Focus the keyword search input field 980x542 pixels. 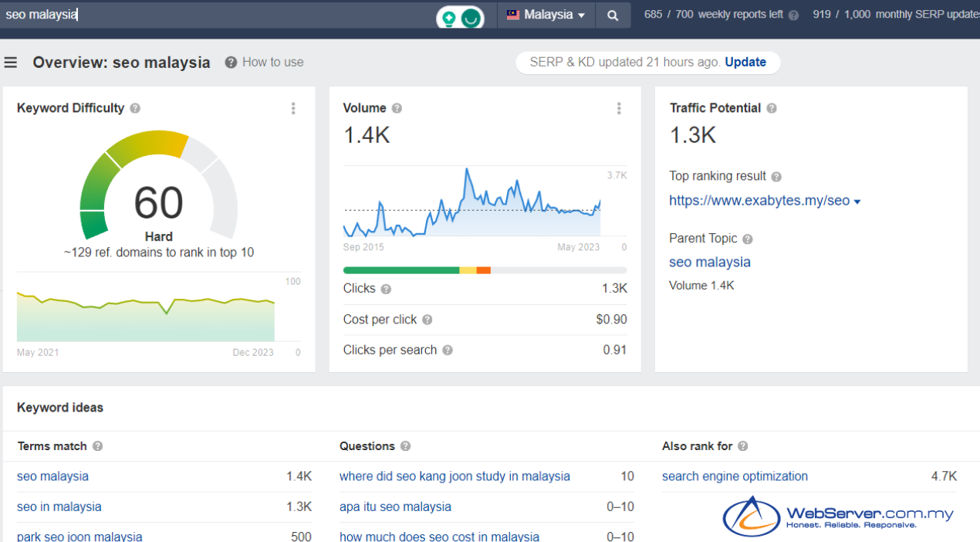pos(216,15)
